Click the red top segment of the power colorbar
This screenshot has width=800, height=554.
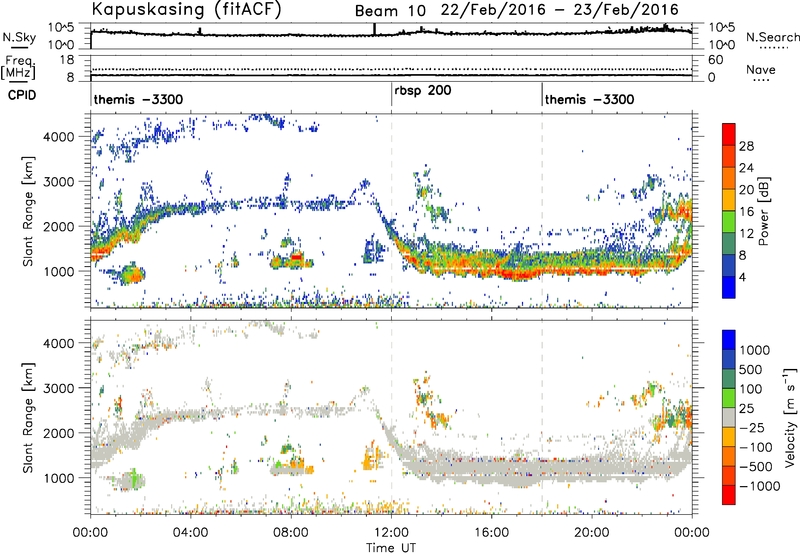click(x=729, y=135)
